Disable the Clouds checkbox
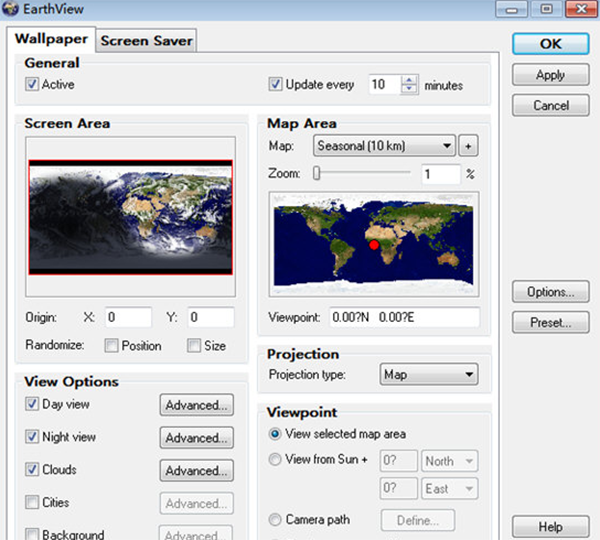The width and height of the screenshot is (600, 540). [x=33, y=470]
